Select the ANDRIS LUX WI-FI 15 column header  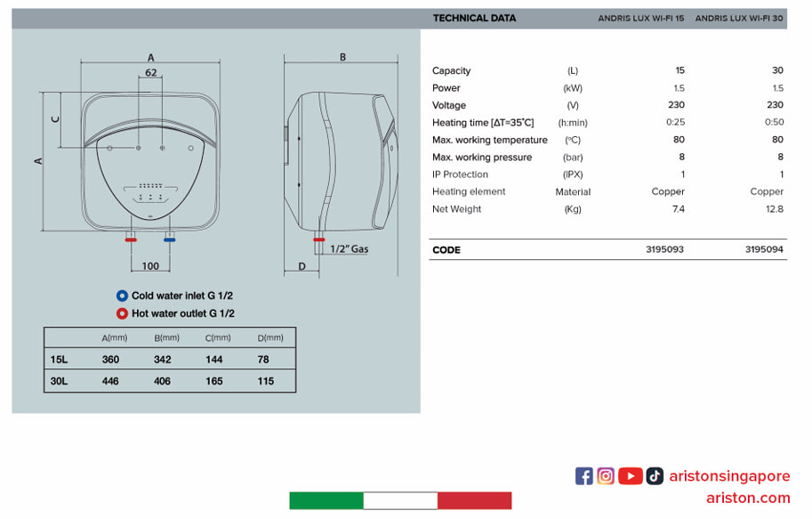click(641, 18)
